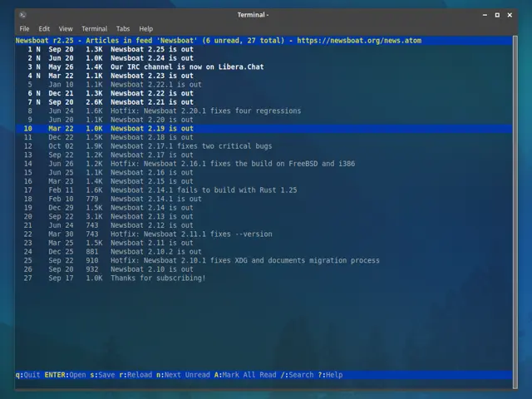
Task: Select article 'Newsboat 2.24 is out'
Action: 151,58
